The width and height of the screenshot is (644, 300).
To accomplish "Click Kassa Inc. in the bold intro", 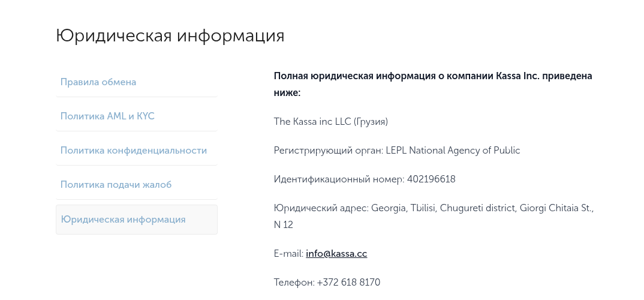I will [x=518, y=76].
